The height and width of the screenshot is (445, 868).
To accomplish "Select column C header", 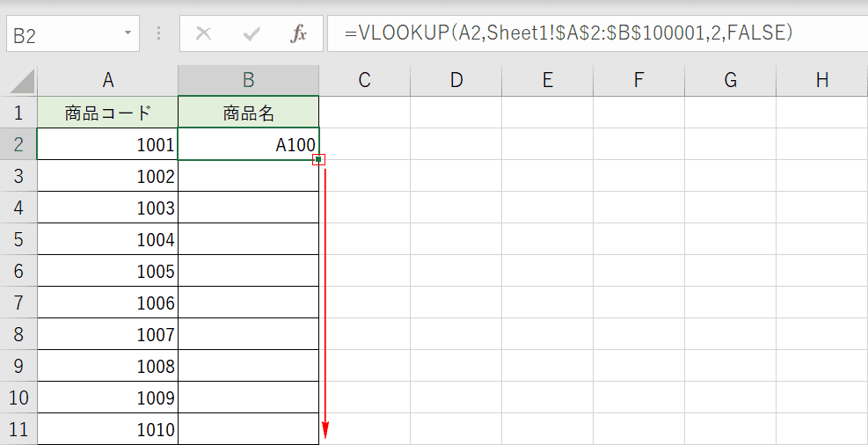I will [x=364, y=81].
